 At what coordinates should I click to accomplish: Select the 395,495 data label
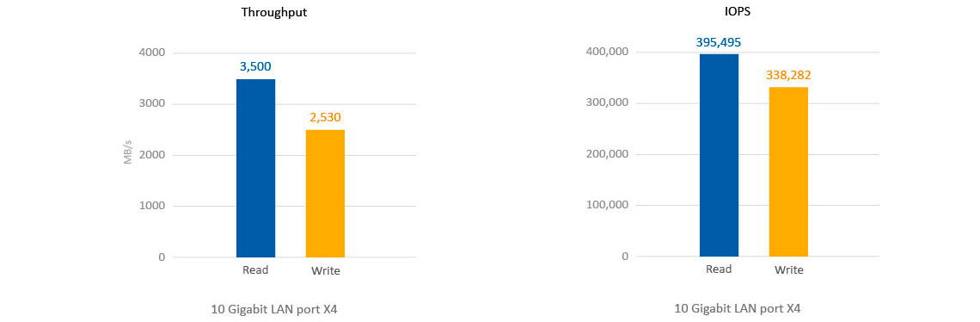719,42
